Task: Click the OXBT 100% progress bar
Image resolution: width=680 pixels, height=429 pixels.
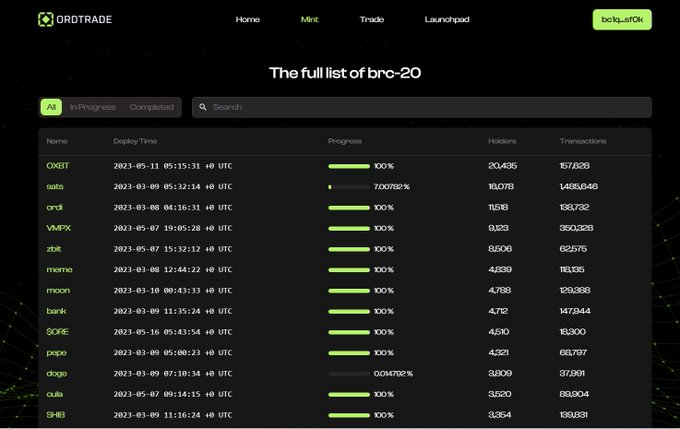Action: click(349, 166)
